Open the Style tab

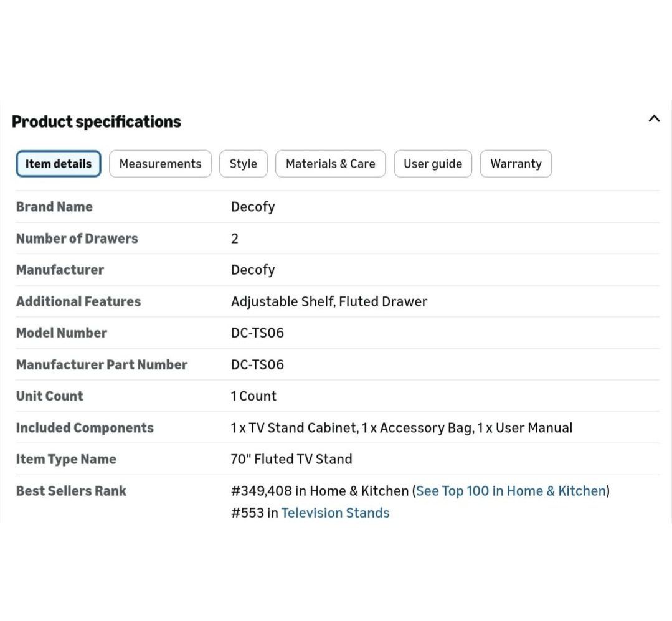pos(244,164)
